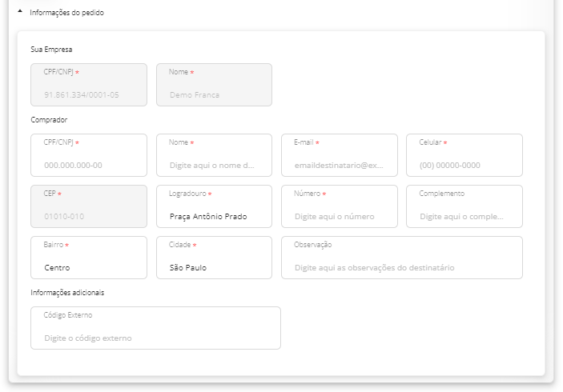Click the Sua Empresa section label

click(x=51, y=50)
